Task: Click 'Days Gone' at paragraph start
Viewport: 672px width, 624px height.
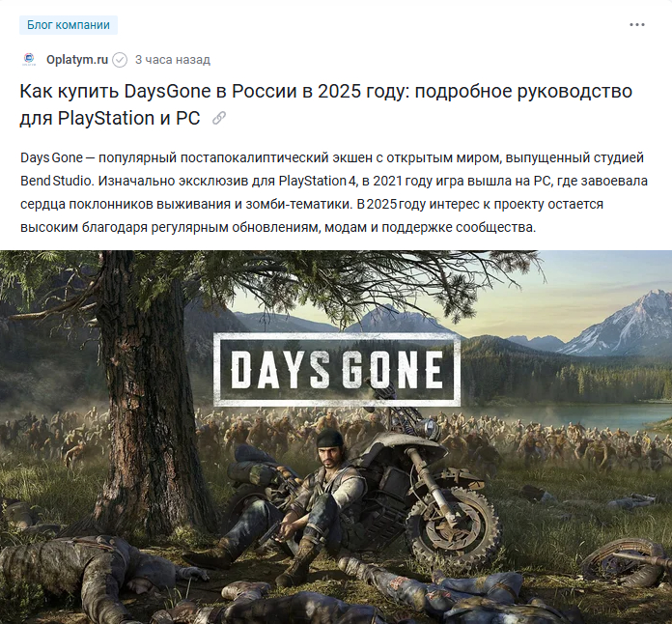Action: tap(51, 157)
